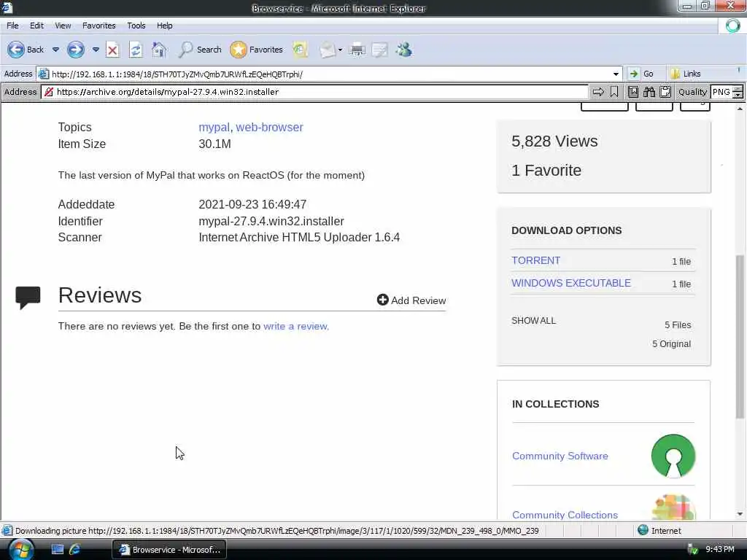Expand the Back history dropdown arrow
This screenshot has width=747, height=560.
pyautogui.click(x=55, y=50)
